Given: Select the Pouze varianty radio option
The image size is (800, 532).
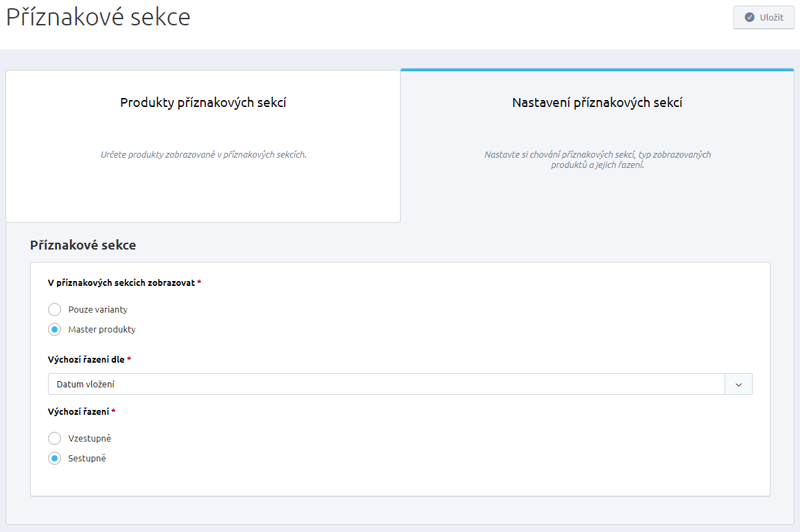Looking at the screenshot, I should 55,309.
